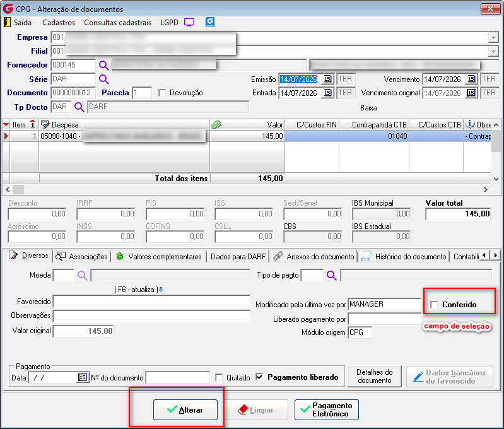504x429 pixels.
Task: Click the Acréscimo value field
Action: click(x=37, y=237)
